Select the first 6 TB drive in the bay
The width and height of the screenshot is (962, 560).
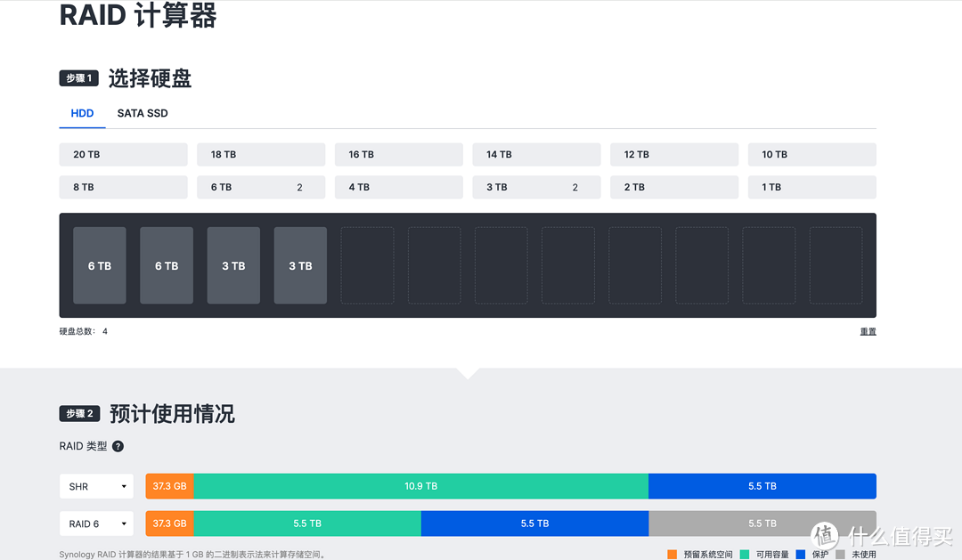99,264
